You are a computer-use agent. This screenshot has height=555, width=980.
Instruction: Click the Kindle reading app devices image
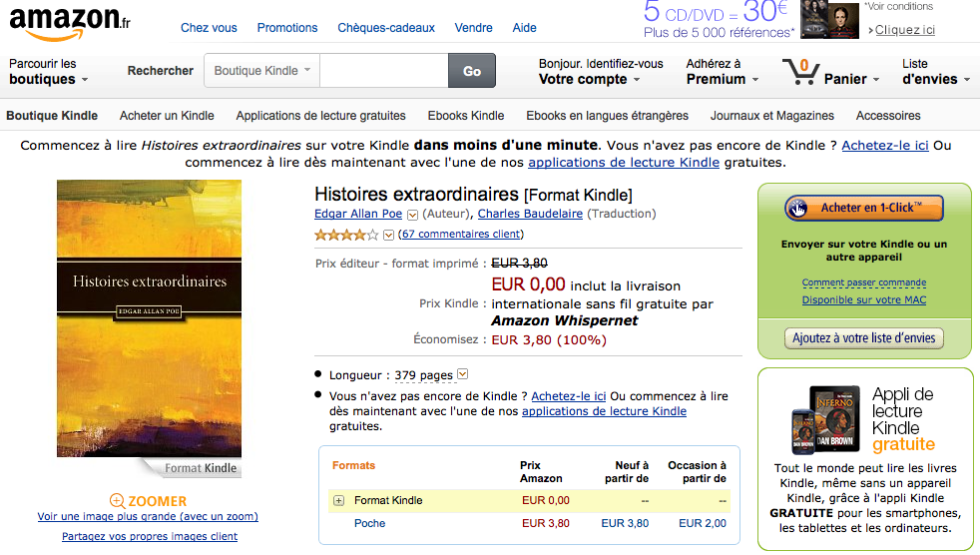coord(825,420)
